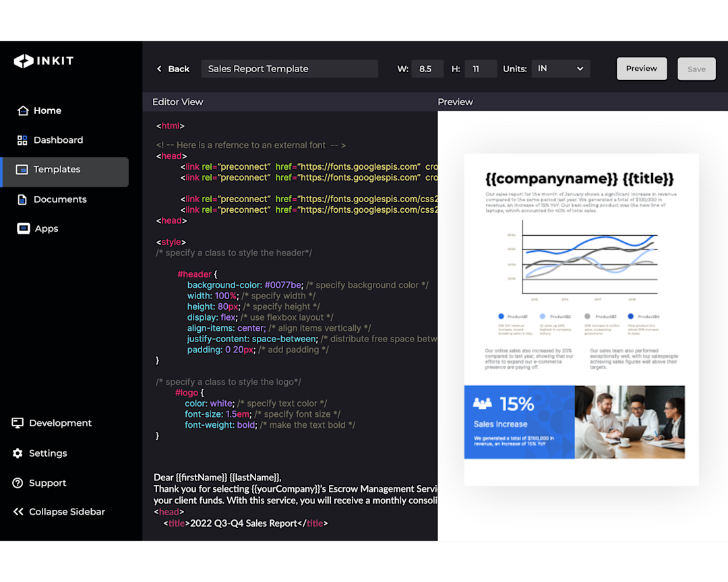
Task: Click the external font comment line
Action: [x=251, y=145]
